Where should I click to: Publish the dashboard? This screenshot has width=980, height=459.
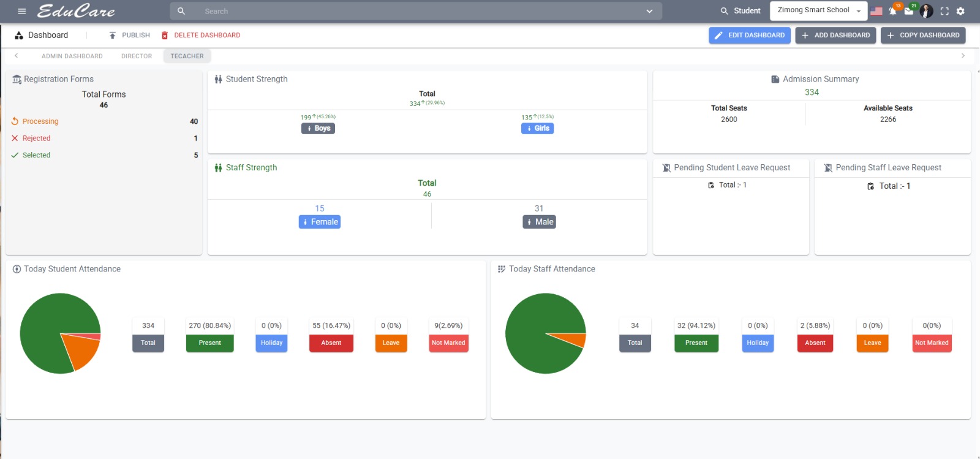(129, 36)
